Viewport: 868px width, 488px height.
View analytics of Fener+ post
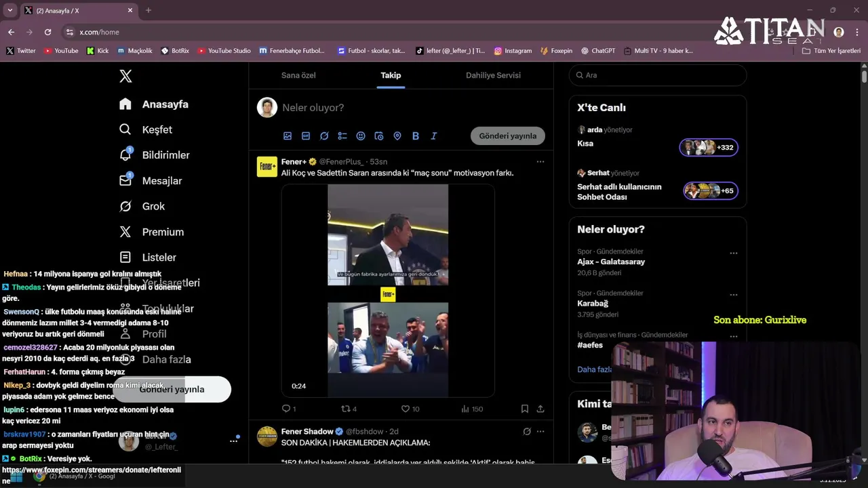pos(472,409)
